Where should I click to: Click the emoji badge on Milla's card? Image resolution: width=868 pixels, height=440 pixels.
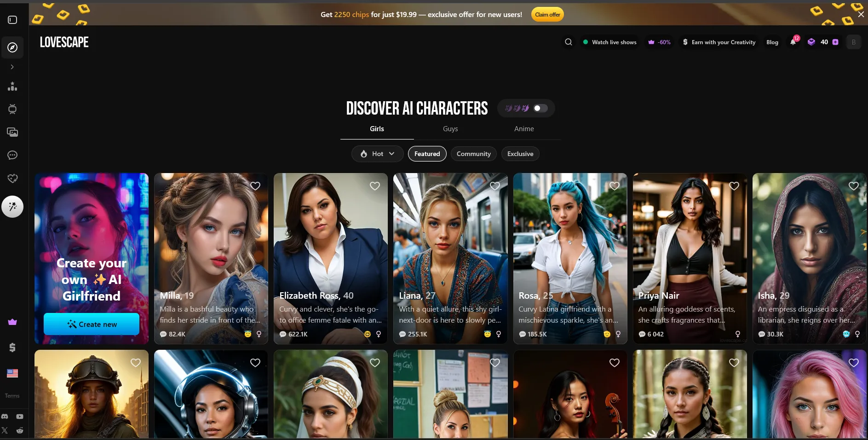click(x=248, y=334)
